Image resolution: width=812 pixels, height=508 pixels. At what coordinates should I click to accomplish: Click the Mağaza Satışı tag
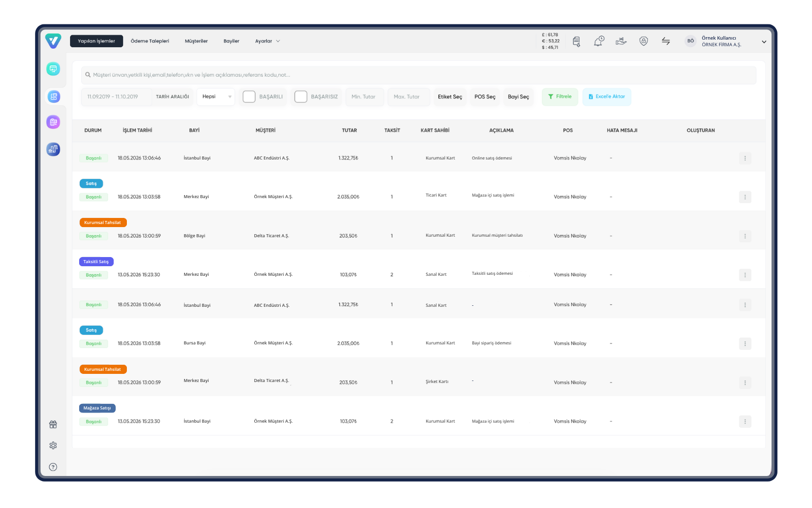click(x=97, y=408)
